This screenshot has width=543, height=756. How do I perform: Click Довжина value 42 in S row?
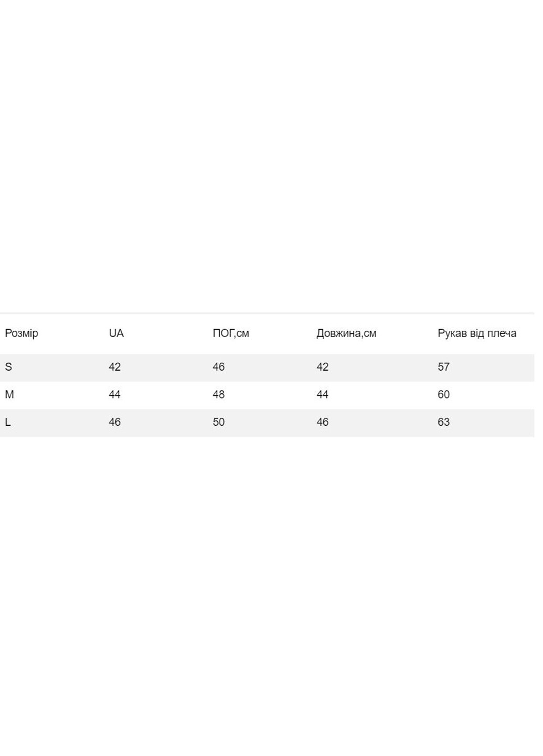(322, 367)
